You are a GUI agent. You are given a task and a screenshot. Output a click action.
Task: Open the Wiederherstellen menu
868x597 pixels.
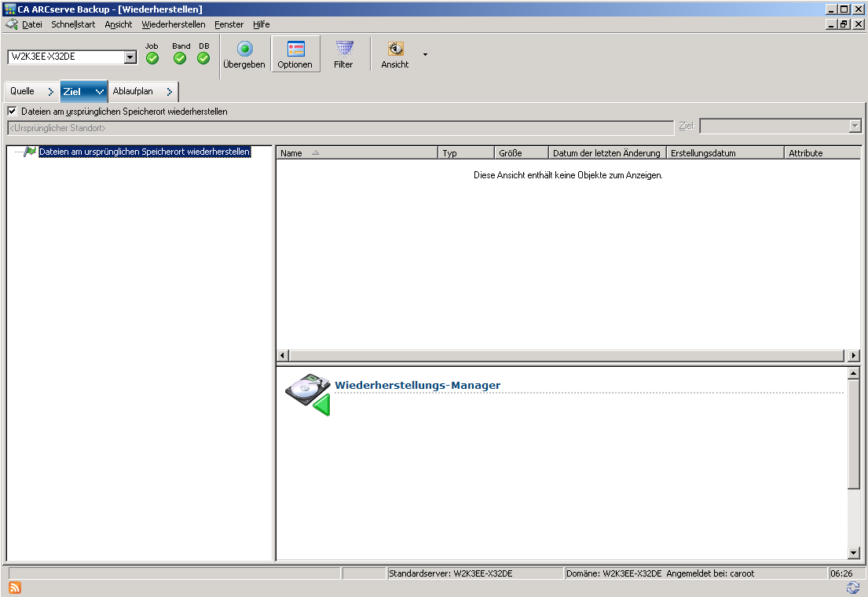(x=174, y=24)
